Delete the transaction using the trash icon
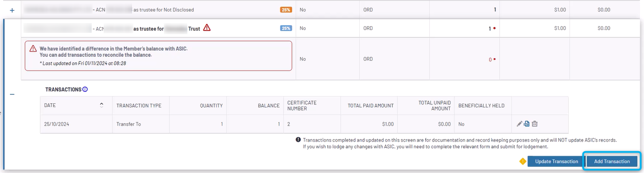Image resolution: width=644 pixels, height=173 pixels. pyautogui.click(x=535, y=124)
